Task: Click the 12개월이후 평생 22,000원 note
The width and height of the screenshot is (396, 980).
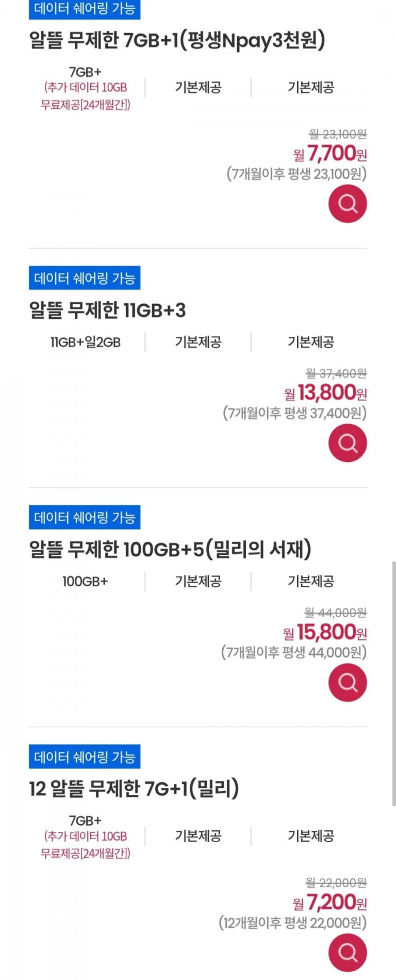Action: pos(292,923)
